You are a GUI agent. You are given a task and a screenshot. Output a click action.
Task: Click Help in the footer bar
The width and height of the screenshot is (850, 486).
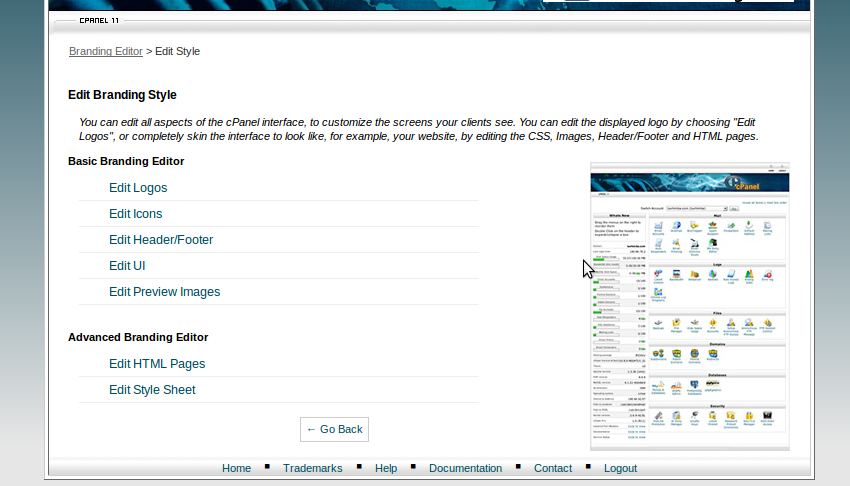pos(386,468)
